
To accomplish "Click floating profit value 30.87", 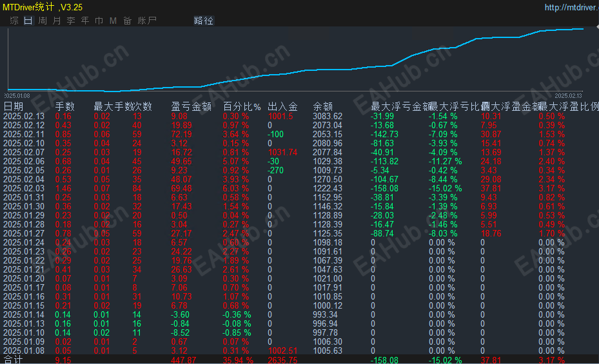I will [x=491, y=134].
